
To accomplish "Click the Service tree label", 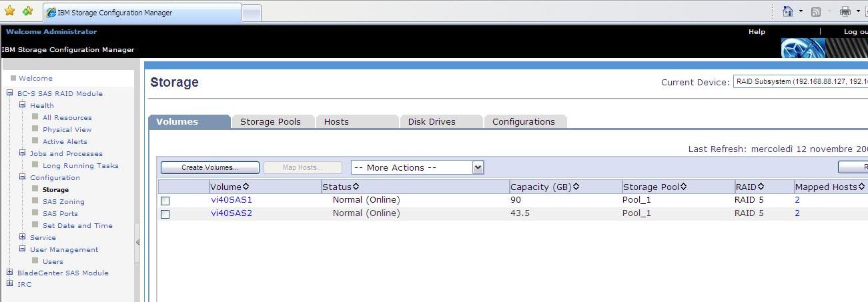I will pyautogui.click(x=43, y=237).
